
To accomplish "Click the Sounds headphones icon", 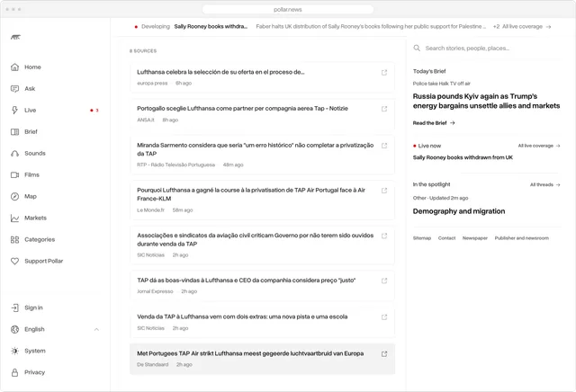I will [x=14, y=154].
